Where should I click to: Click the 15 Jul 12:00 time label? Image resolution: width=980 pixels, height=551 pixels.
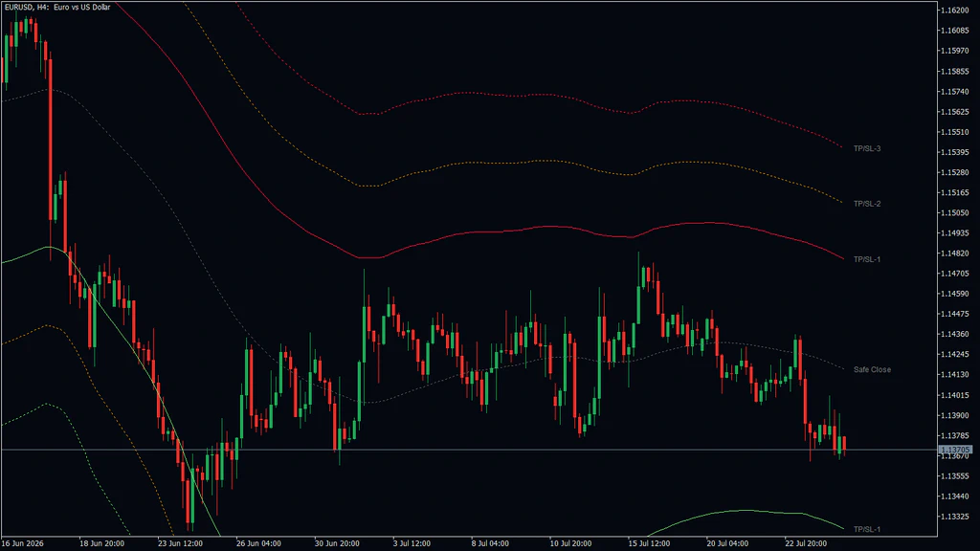click(x=650, y=543)
